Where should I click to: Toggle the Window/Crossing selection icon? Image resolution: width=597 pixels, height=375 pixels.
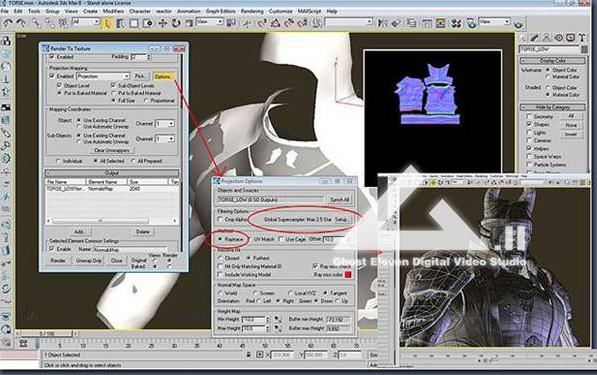click(x=148, y=24)
